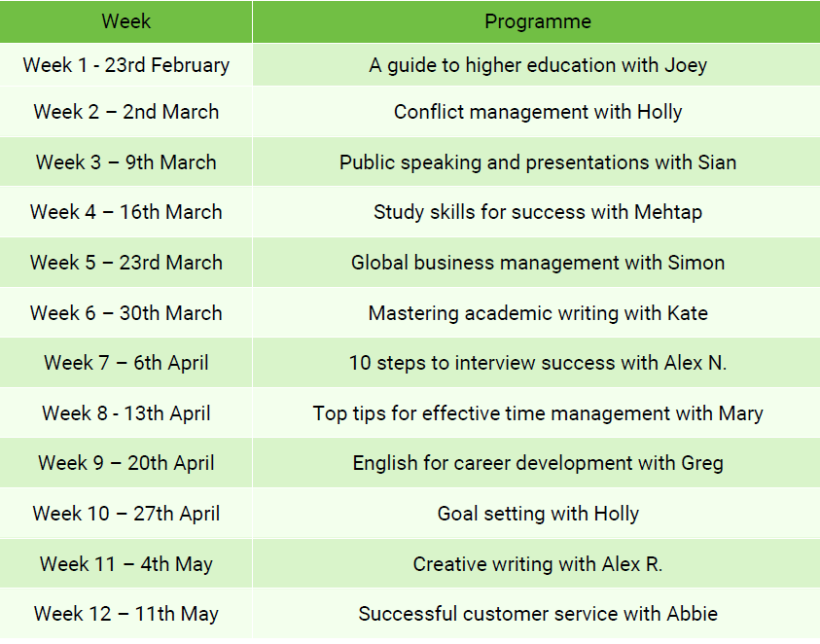Select 10 steps to interview success entry
Viewport: 820px width, 644px height.
(x=537, y=363)
